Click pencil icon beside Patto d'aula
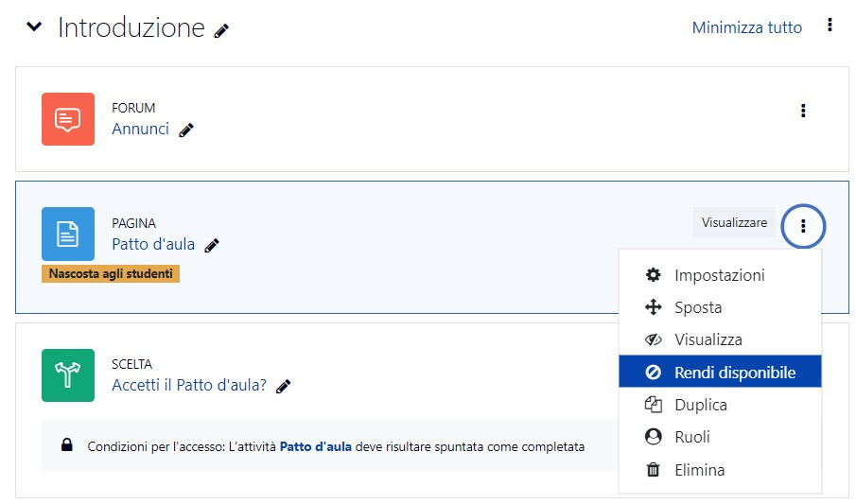The image size is (856, 504). pyautogui.click(x=212, y=246)
